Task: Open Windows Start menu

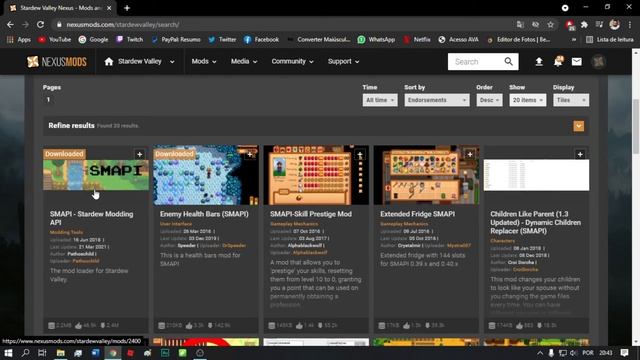Action: click(x=8, y=353)
